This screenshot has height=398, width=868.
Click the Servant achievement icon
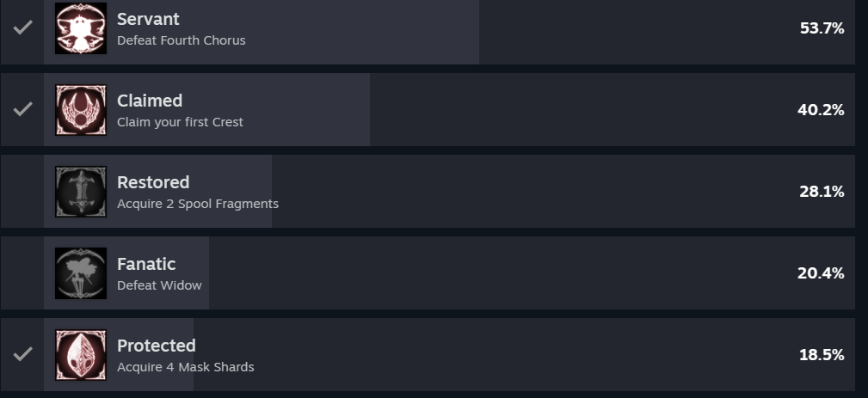81,28
